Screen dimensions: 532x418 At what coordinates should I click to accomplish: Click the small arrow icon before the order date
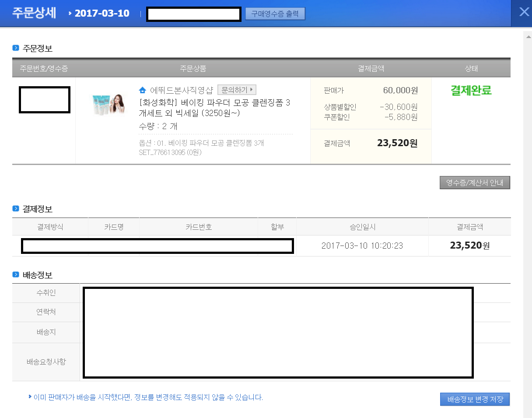point(70,13)
